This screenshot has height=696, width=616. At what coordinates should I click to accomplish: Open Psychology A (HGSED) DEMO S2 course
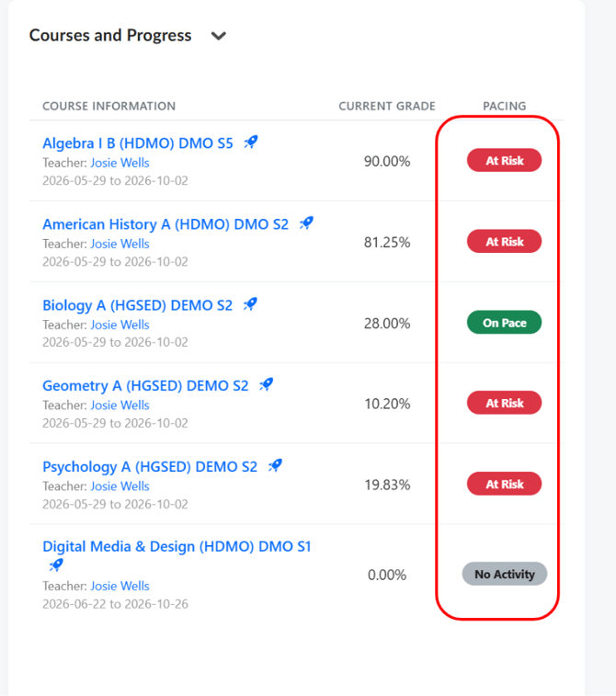pyautogui.click(x=150, y=466)
